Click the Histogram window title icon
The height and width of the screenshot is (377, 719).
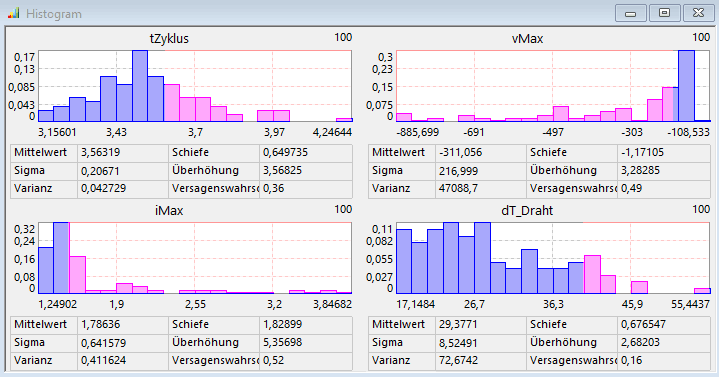coord(14,13)
